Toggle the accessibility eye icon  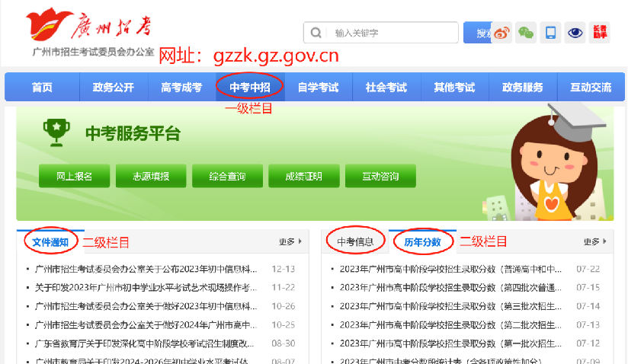(575, 33)
